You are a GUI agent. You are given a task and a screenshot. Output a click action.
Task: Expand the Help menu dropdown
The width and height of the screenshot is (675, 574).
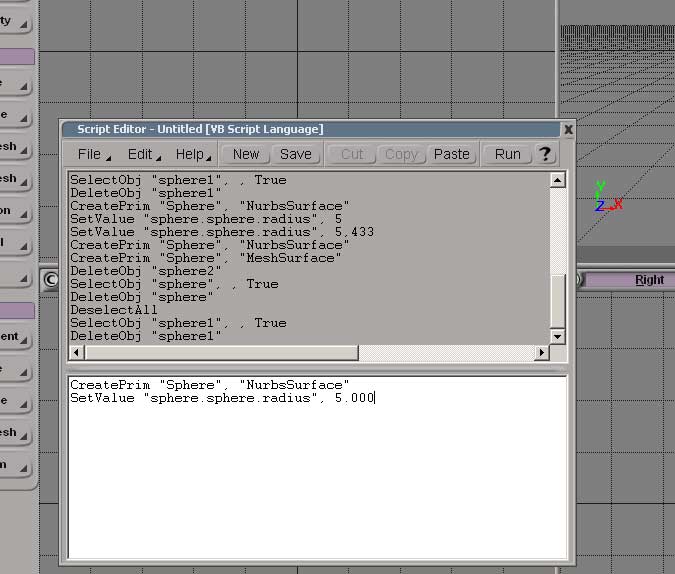click(193, 154)
